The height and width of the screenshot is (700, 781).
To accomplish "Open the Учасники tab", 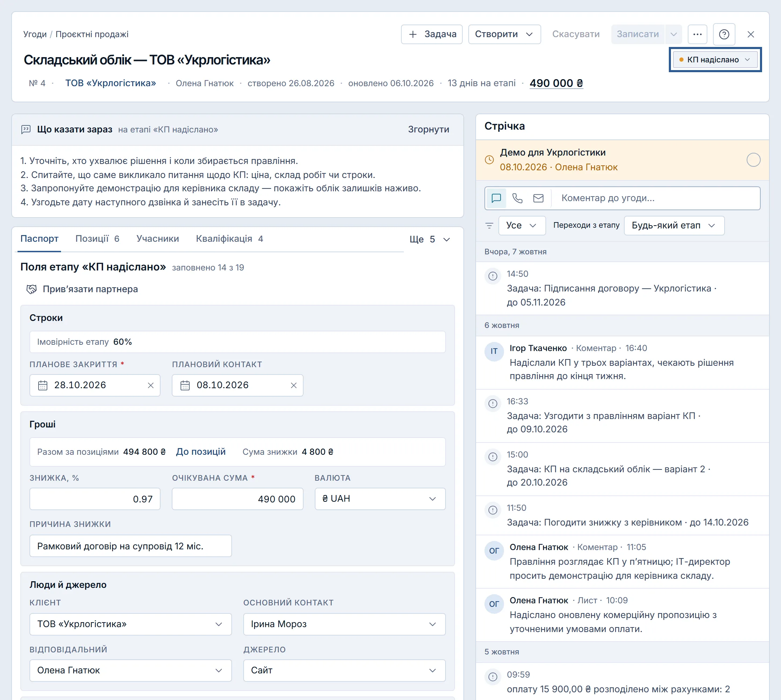I will pyautogui.click(x=158, y=239).
